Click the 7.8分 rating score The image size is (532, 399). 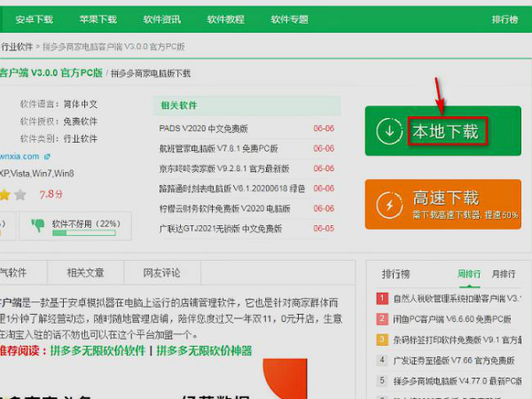pos(51,194)
